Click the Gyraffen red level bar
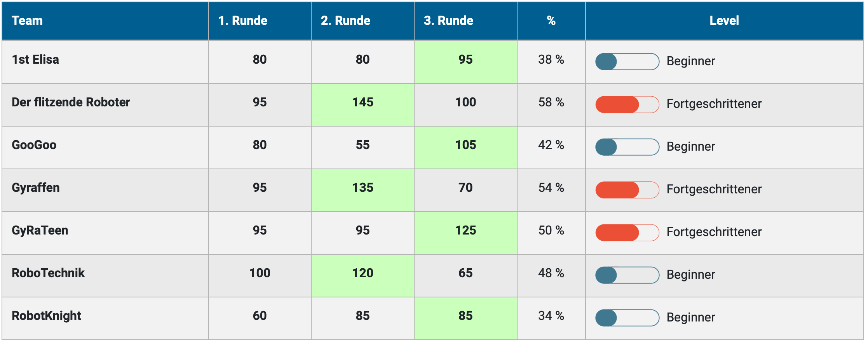The image size is (868, 344). 627,190
